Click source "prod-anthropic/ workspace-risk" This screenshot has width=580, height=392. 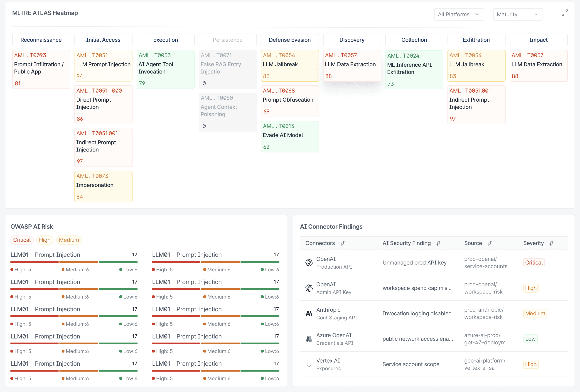(484, 314)
